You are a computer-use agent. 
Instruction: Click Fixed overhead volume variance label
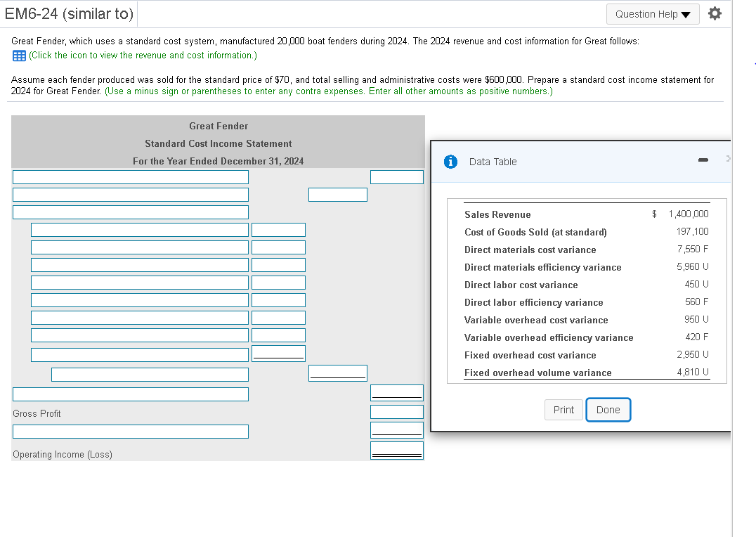538,373
